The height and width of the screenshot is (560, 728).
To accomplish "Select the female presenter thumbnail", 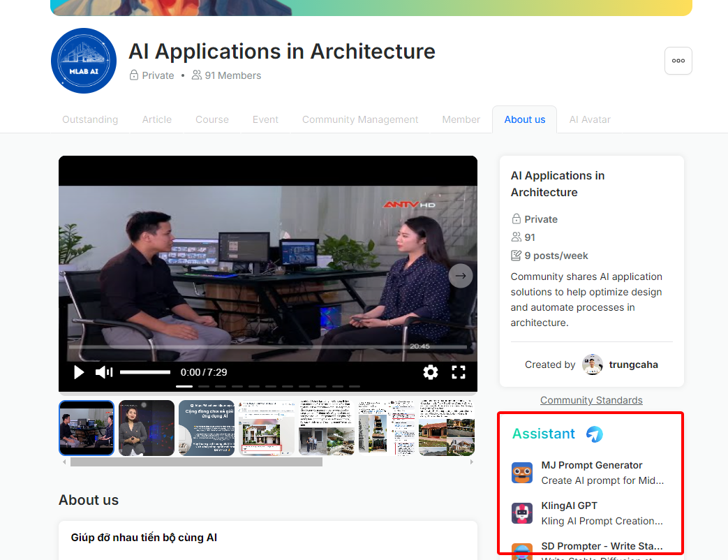I will [147, 428].
